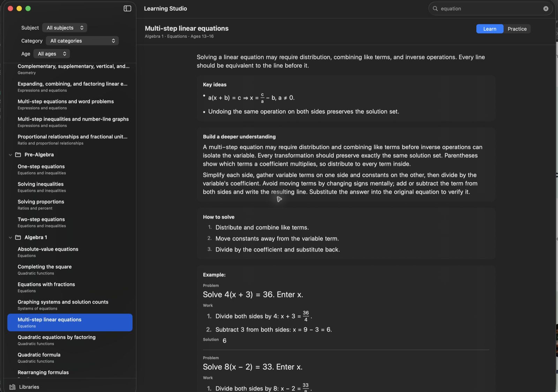Click the problem 'Solve 8(x − 2) = 33. Enter x.'
Image resolution: width=558 pixels, height=392 pixels.
pyautogui.click(x=252, y=367)
